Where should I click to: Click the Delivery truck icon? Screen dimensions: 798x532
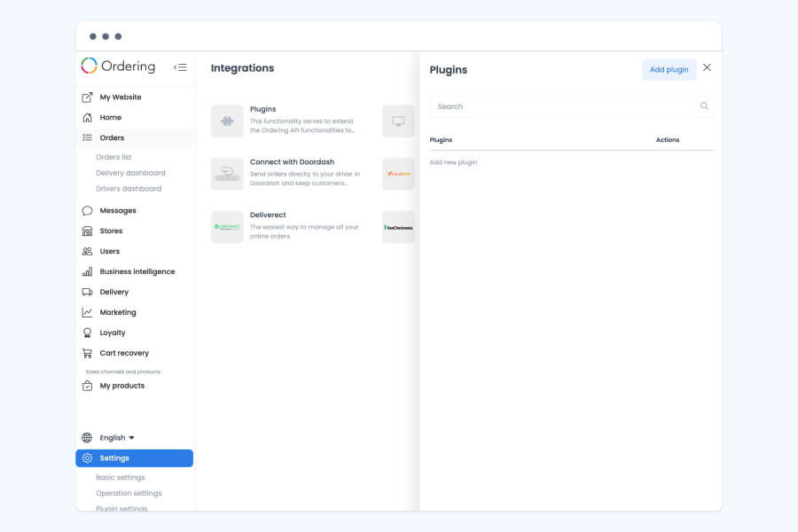[x=87, y=292]
